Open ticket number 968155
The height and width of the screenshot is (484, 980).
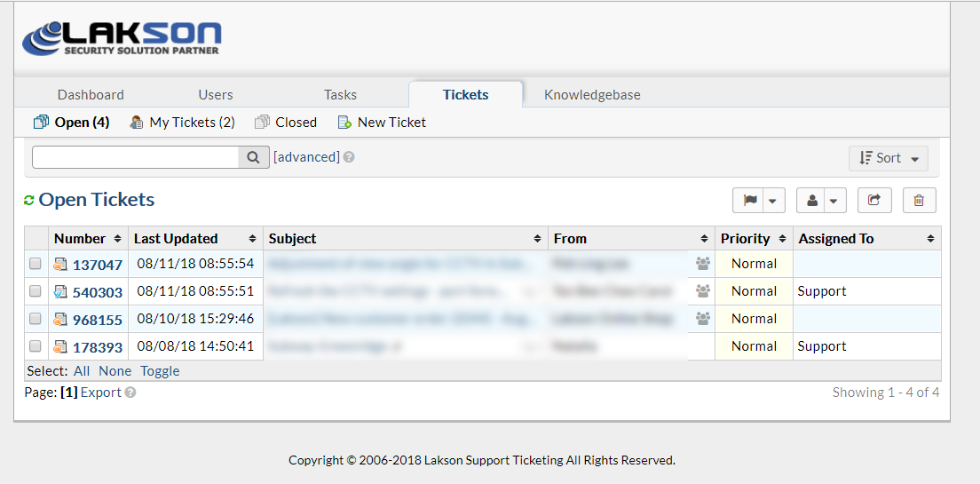click(98, 320)
